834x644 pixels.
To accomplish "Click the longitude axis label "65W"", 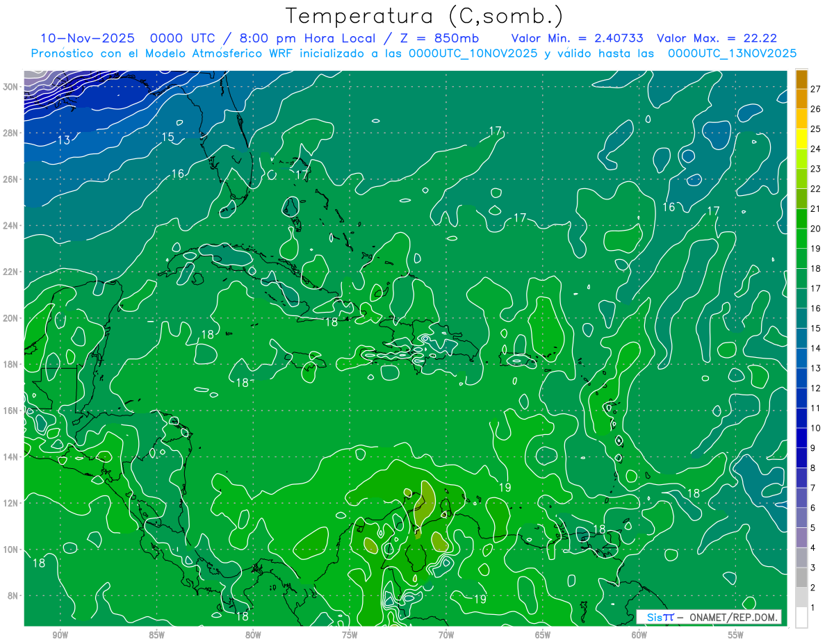I will tap(543, 635).
